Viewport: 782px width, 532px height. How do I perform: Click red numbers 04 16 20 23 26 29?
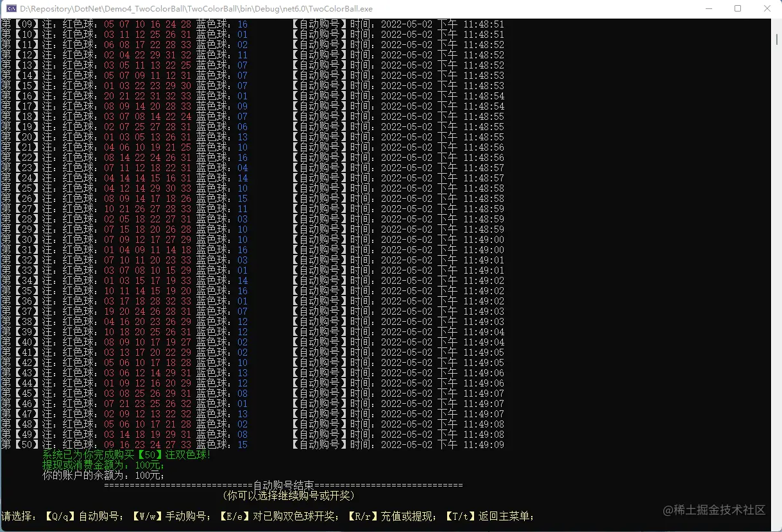click(148, 322)
